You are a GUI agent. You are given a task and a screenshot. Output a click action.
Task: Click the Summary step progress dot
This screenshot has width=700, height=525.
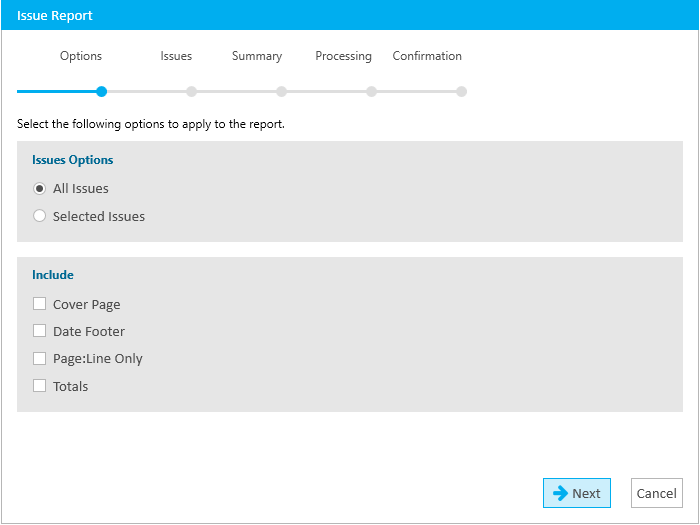point(281,92)
